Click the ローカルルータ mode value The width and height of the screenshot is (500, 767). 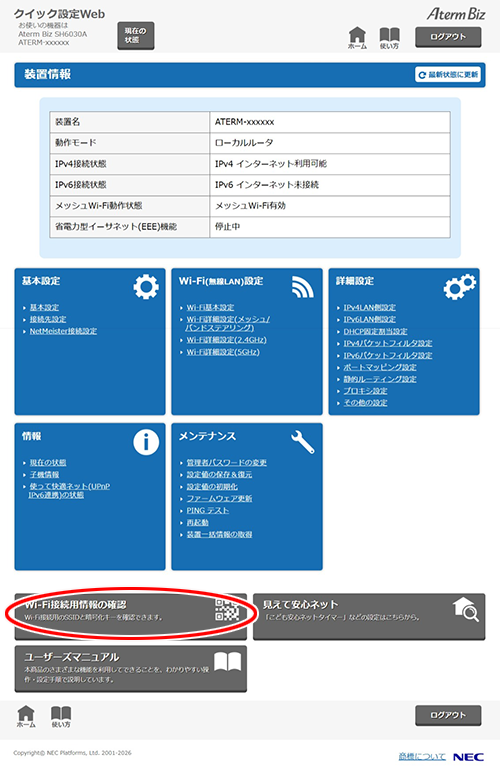coord(244,143)
